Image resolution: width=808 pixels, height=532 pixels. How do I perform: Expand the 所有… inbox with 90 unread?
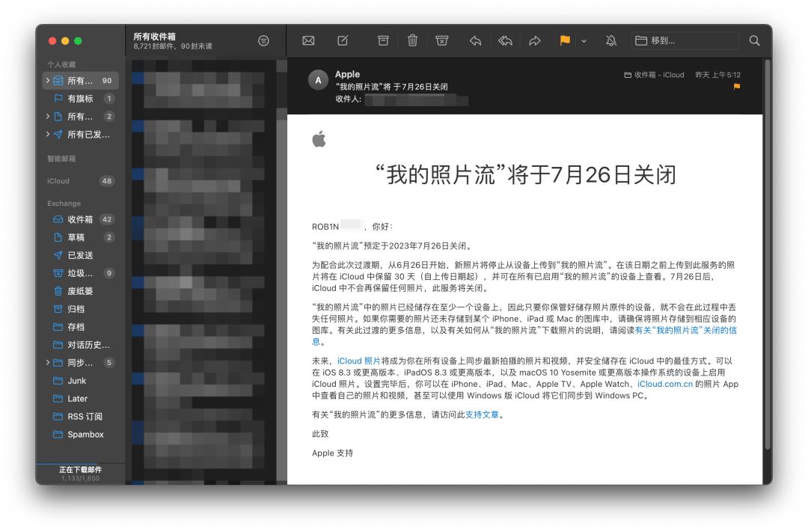click(x=48, y=80)
